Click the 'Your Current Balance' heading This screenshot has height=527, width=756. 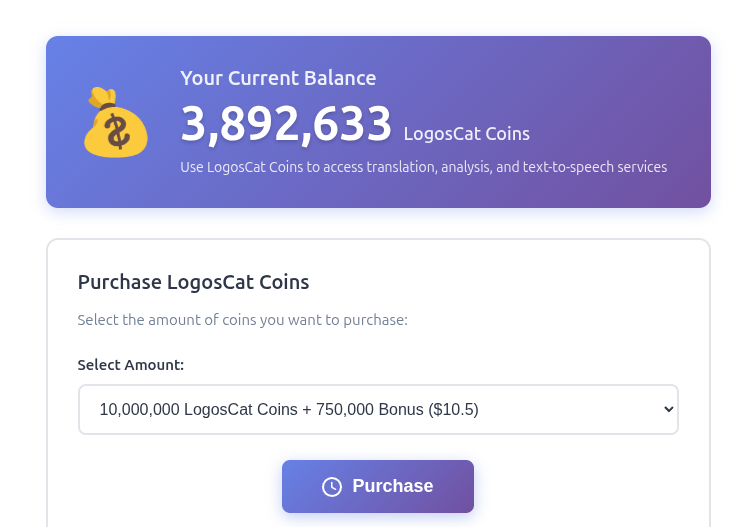pyautogui.click(x=278, y=78)
